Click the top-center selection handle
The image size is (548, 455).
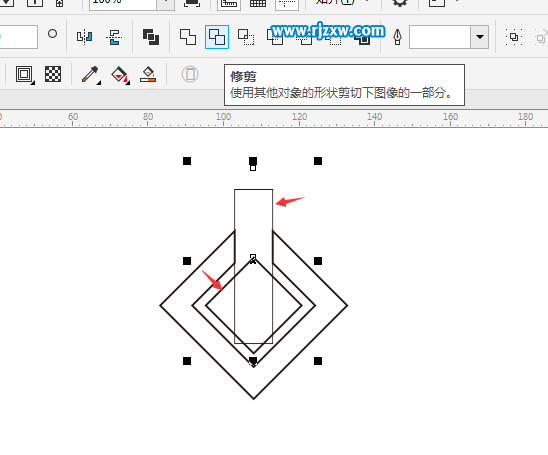[x=253, y=161]
